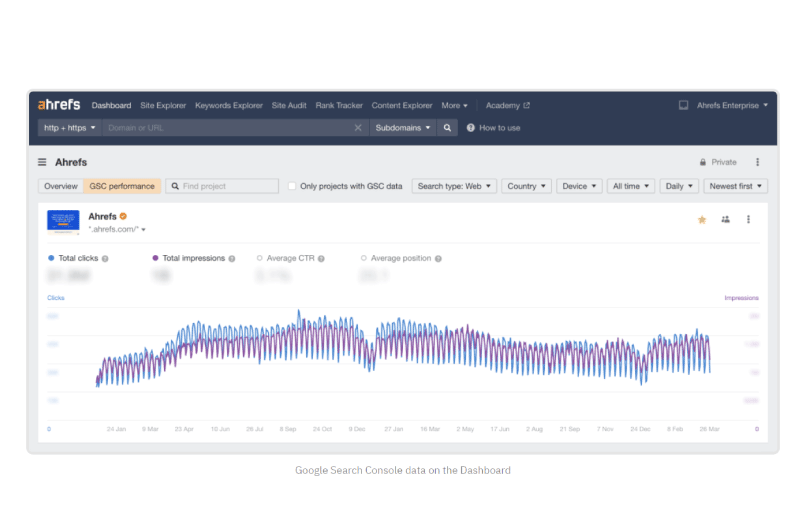Open the Newest first sort dropdown
This screenshot has width=800, height=530.
(735, 186)
